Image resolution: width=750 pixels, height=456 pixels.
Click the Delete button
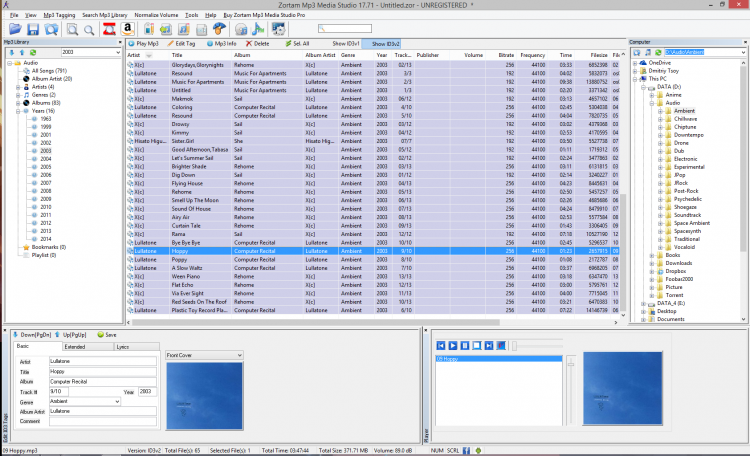click(257, 44)
